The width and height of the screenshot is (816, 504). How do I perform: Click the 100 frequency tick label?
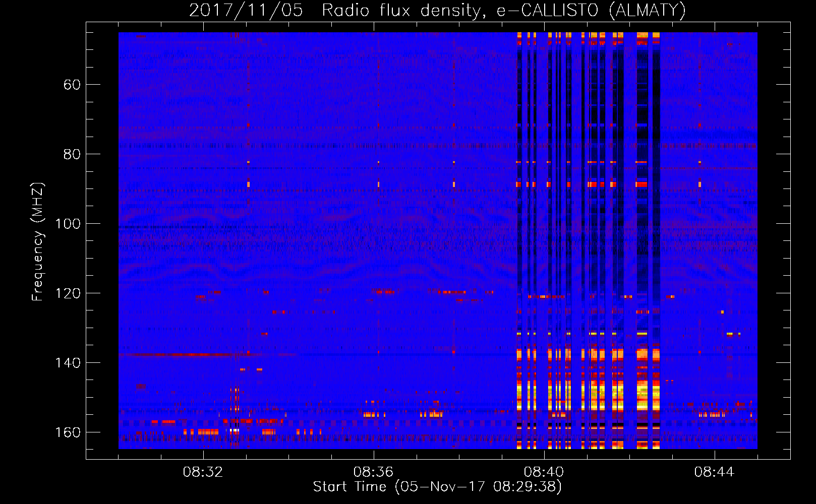pyautogui.click(x=68, y=224)
